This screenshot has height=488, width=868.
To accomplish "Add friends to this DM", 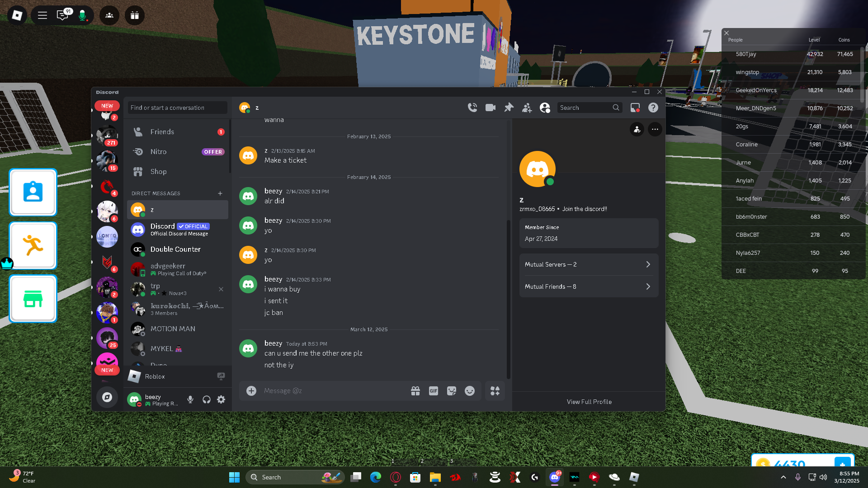I will point(527,108).
